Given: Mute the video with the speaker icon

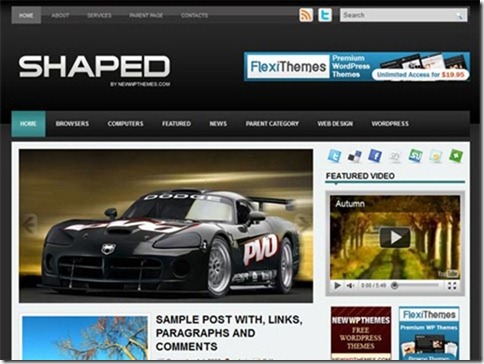Looking at the screenshot, I should (350, 286).
